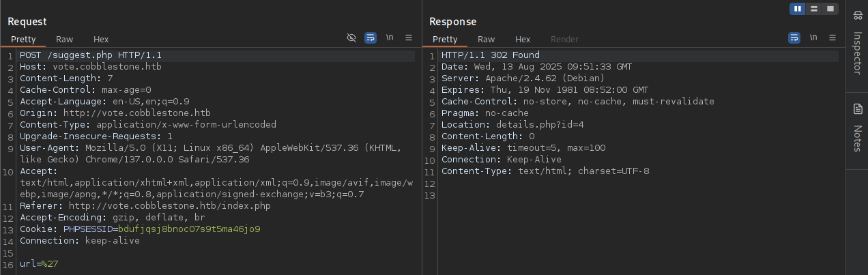Image resolution: width=868 pixels, height=275 pixels.
Task: Select top-bottom stacked layout icon
Action: pos(813,9)
